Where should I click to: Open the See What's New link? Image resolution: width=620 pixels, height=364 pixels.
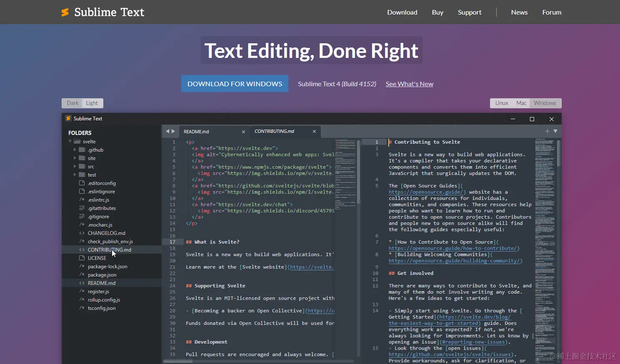coord(409,84)
